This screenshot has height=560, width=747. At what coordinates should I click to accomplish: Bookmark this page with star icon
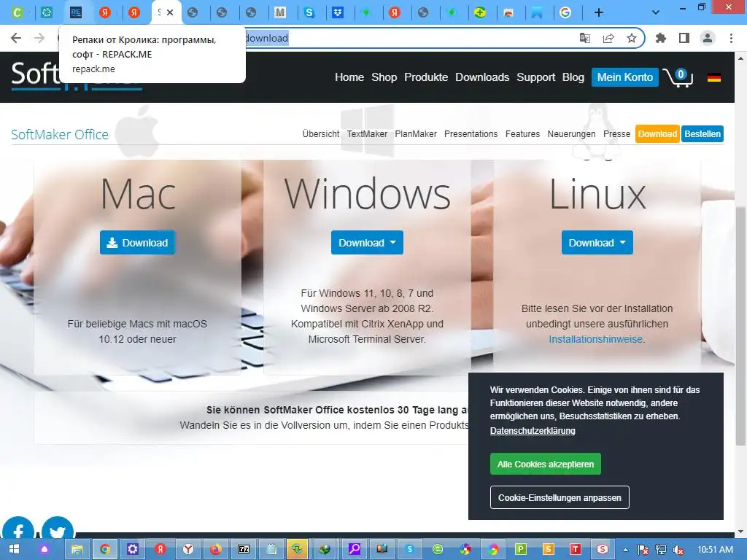click(632, 38)
